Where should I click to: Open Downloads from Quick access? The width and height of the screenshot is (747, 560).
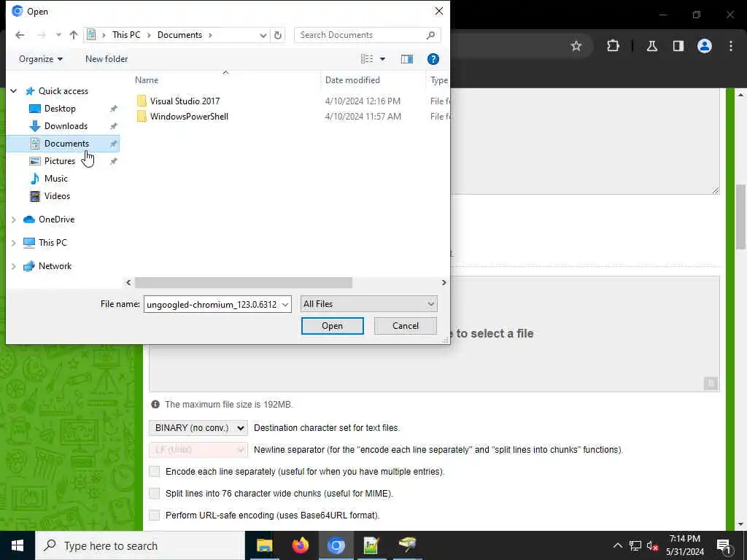pos(66,126)
